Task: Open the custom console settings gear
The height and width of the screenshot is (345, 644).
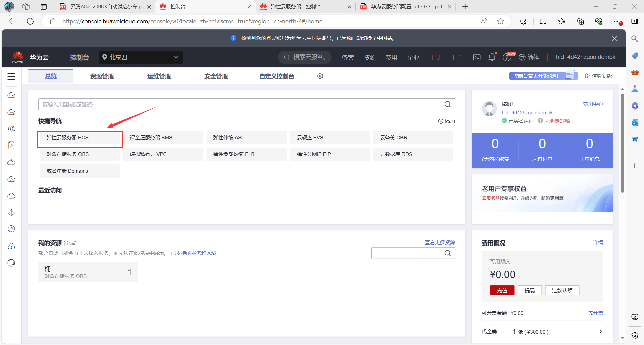Action: (320, 76)
